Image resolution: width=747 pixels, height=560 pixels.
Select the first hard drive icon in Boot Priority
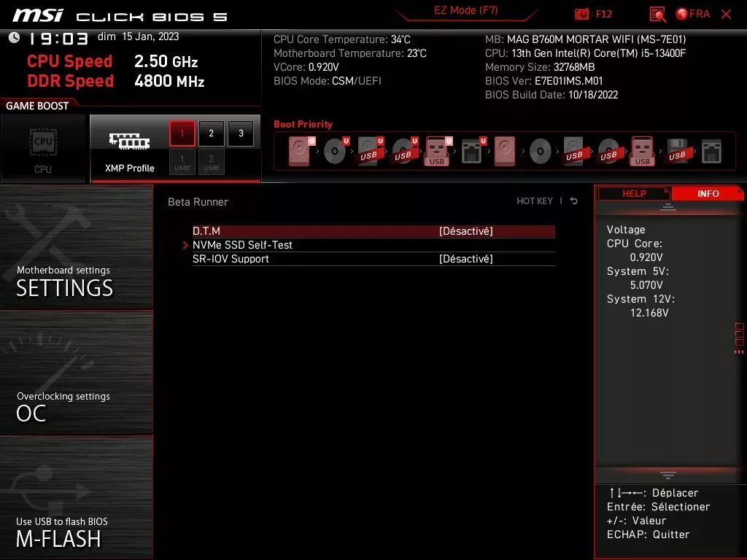point(299,150)
